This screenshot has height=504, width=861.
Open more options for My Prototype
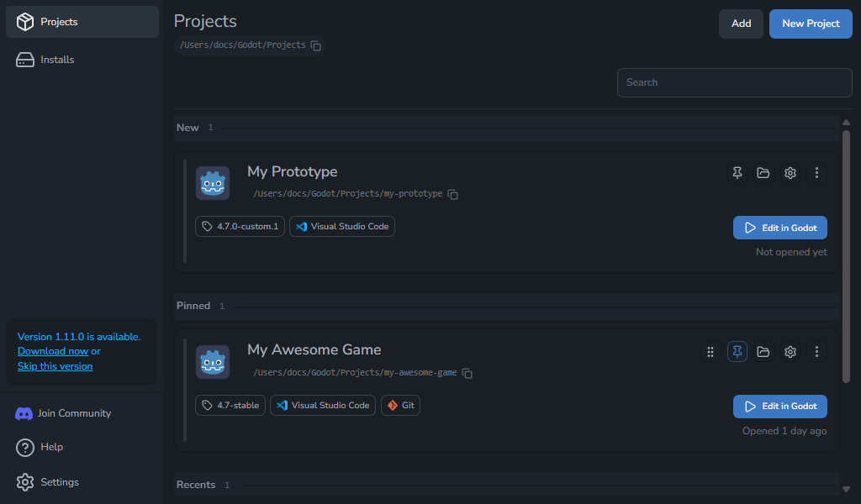point(816,173)
